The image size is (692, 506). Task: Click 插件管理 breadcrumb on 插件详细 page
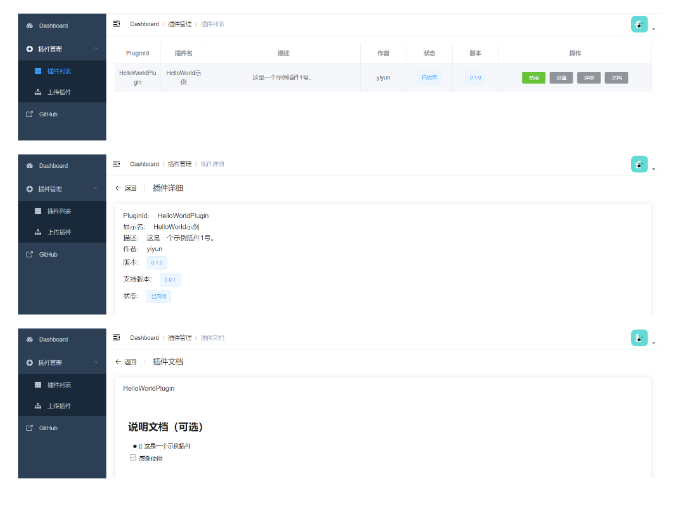click(180, 164)
